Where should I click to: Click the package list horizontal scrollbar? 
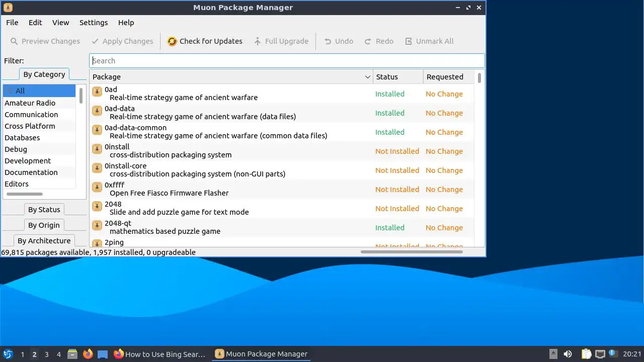[x=412, y=251]
